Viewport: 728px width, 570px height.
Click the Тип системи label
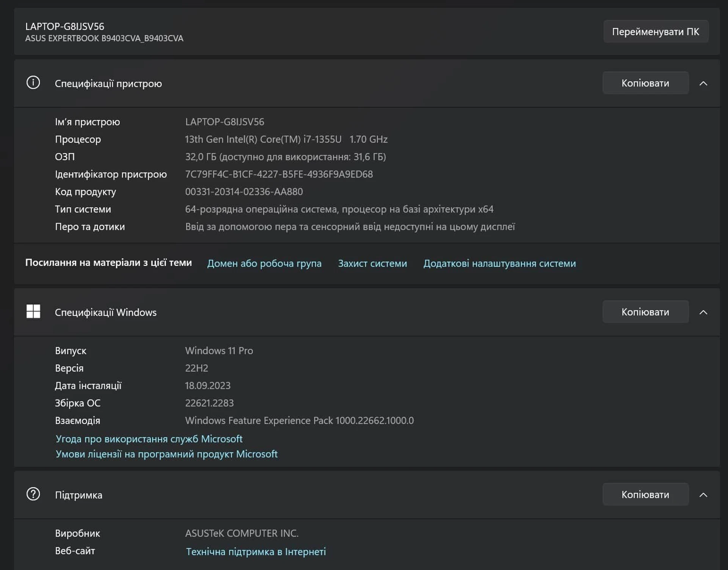[x=83, y=209]
